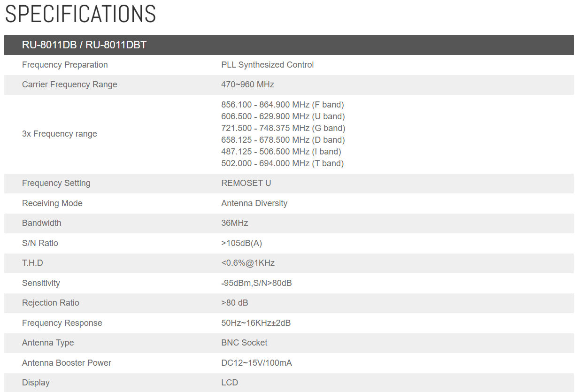
Task: Select the F band frequency line
Action: click(x=282, y=105)
